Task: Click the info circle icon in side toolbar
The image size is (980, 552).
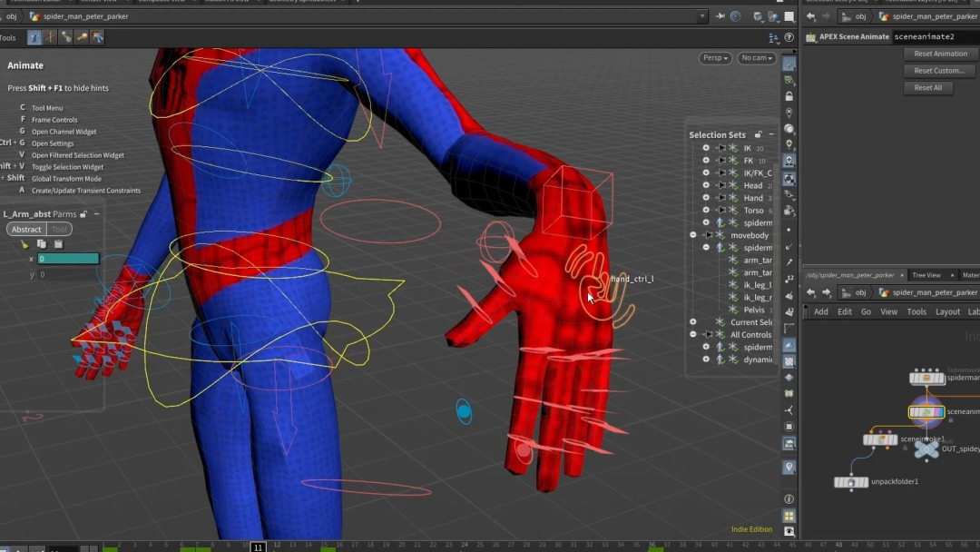Action: tap(789, 498)
